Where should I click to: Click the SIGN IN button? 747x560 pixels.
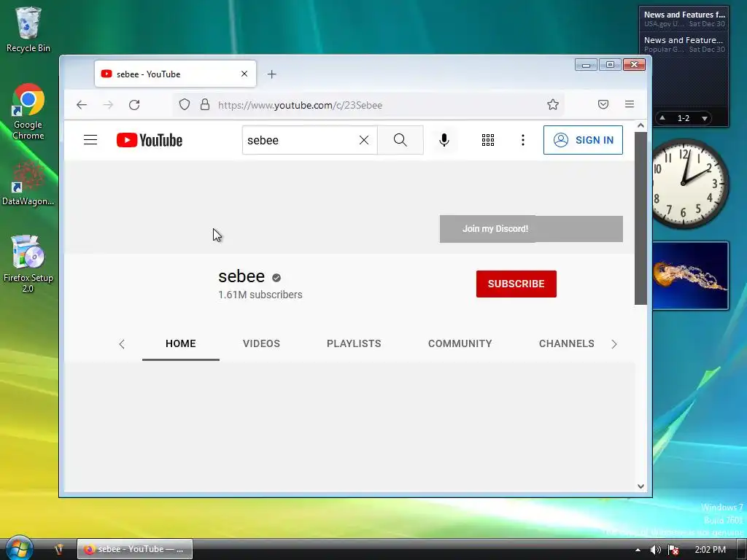(x=583, y=140)
